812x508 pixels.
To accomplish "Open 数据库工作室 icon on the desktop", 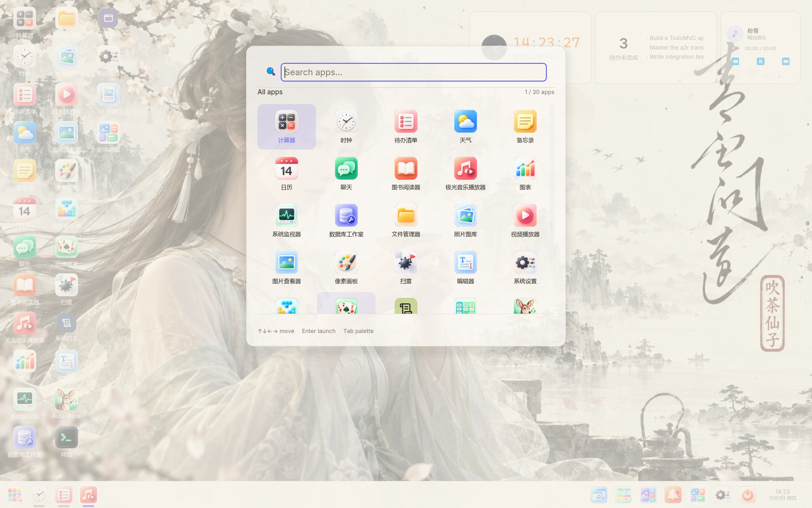I will tap(24, 442).
